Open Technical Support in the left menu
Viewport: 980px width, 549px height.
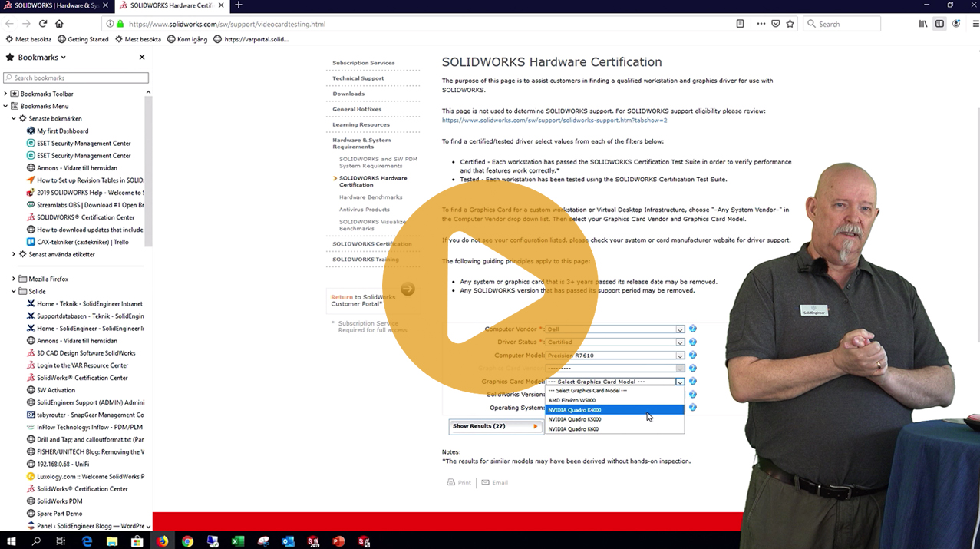[358, 78]
